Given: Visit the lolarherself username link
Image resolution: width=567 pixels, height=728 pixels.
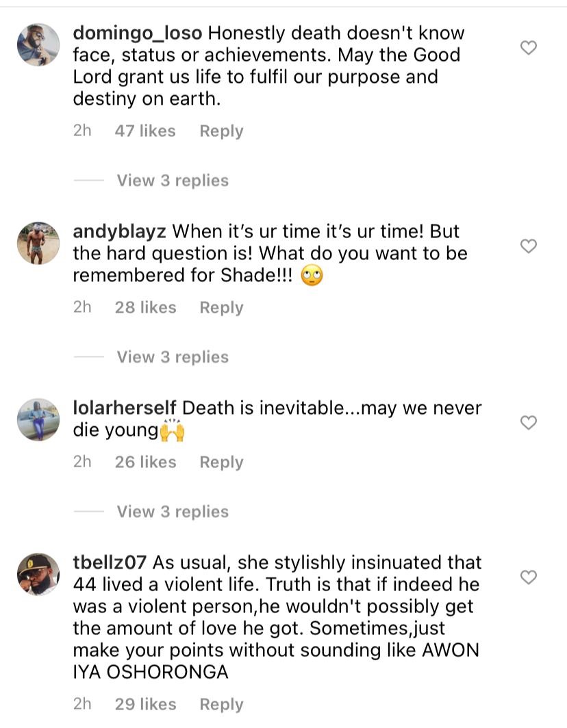Looking at the screenshot, I should coord(125,408).
